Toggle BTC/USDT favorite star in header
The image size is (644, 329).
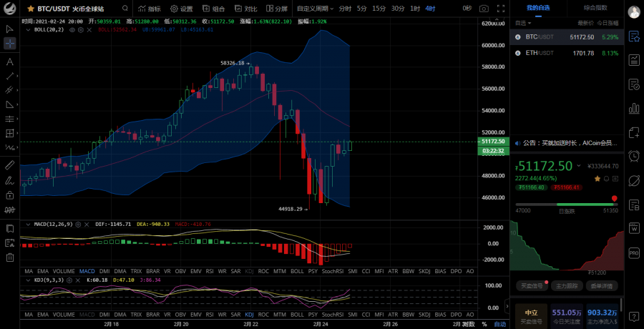click(30, 8)
